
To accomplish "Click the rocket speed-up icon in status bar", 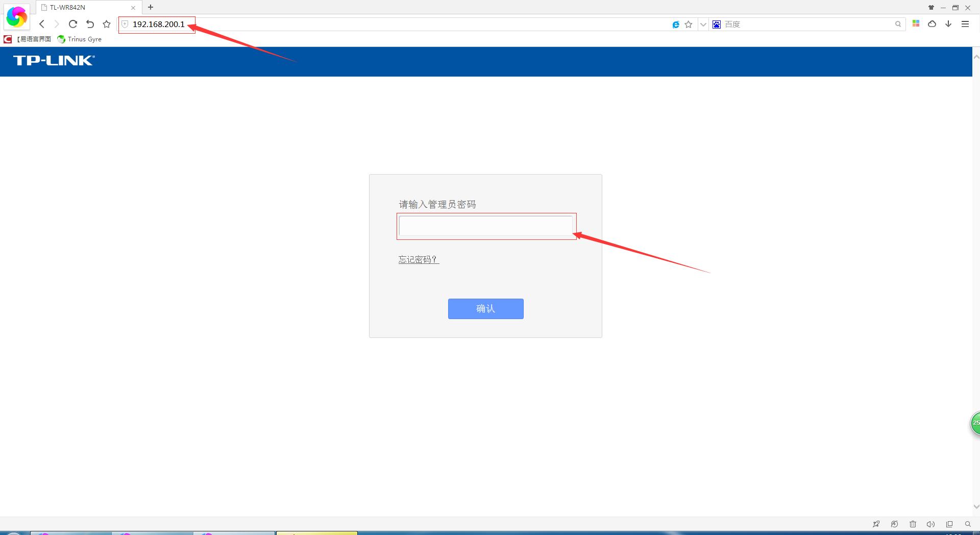I will click(876, 524).
